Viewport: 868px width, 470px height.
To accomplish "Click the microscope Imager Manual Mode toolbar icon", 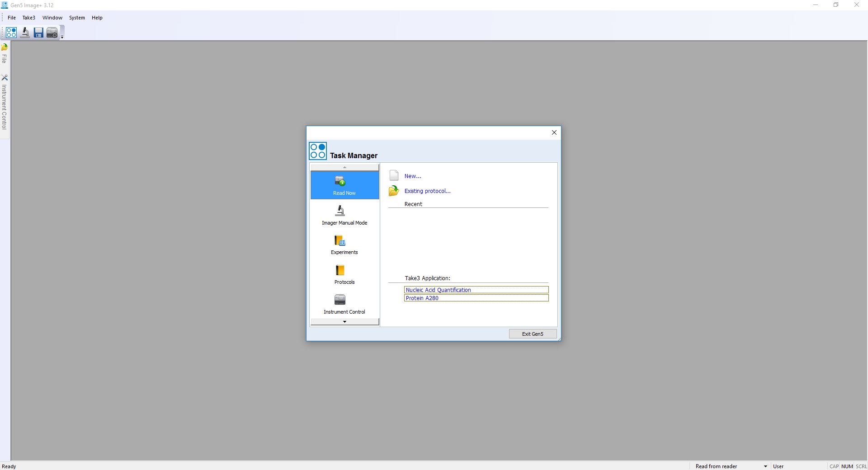I will [x=25, y=33].
